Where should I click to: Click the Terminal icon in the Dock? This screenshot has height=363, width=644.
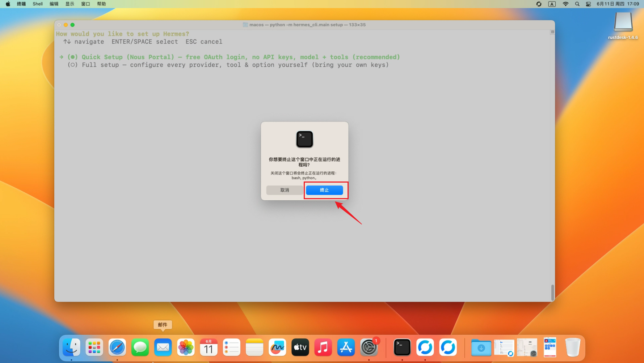click(402, 347)
